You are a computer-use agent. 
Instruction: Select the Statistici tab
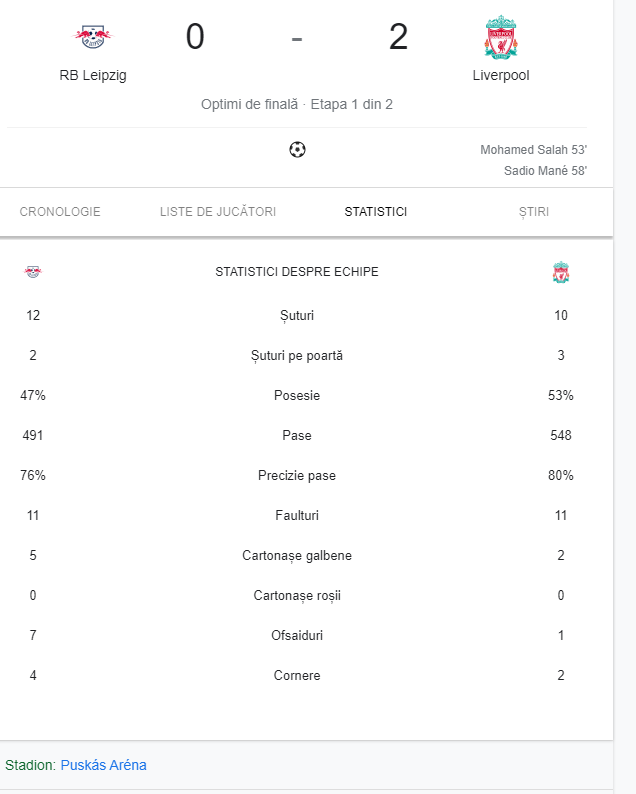(x=376, y=212)
